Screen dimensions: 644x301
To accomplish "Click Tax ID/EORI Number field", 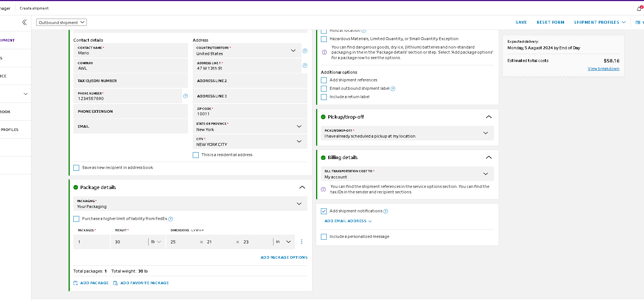I will click(131, 81).
